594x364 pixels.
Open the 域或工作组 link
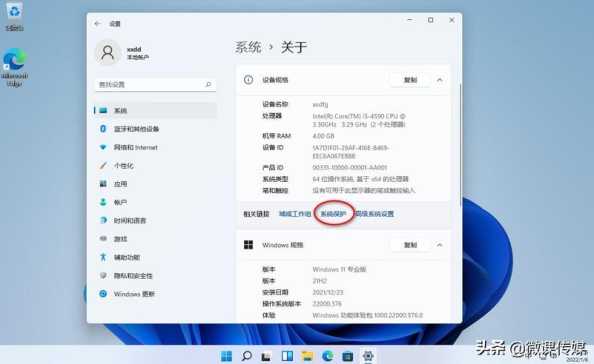point(295,214)
